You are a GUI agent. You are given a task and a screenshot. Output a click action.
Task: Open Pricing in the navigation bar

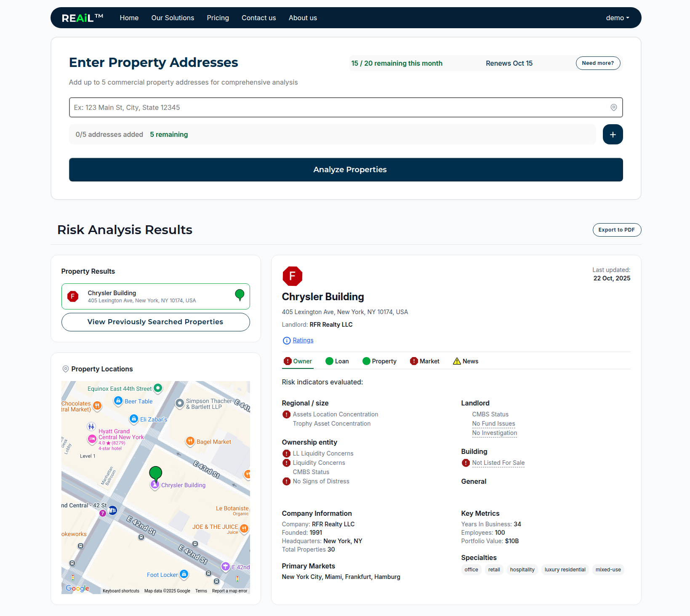[218, 18]
